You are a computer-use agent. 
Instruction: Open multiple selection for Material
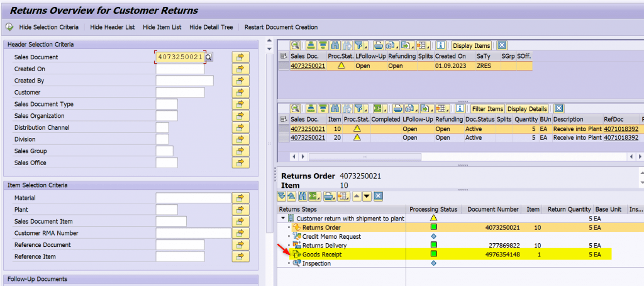(241, 198)
